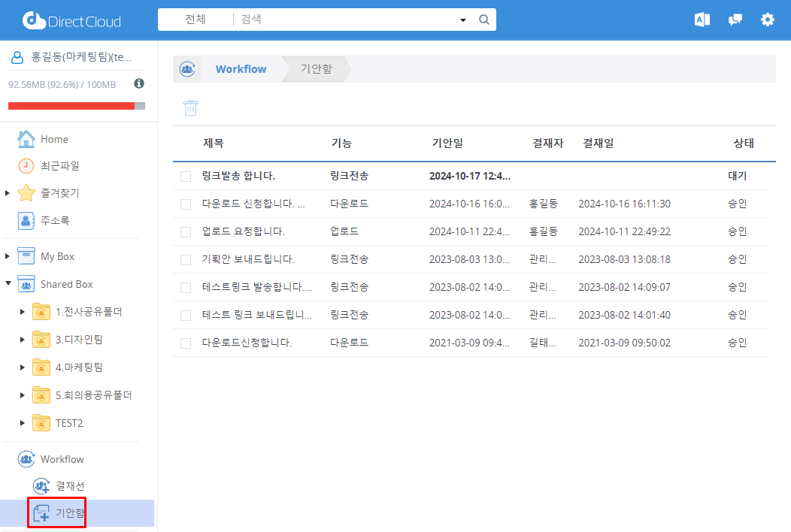Viewport: 791px width, 532px height.
Task: Open the search scope dropdown arrow
Action: click(463, 20)
